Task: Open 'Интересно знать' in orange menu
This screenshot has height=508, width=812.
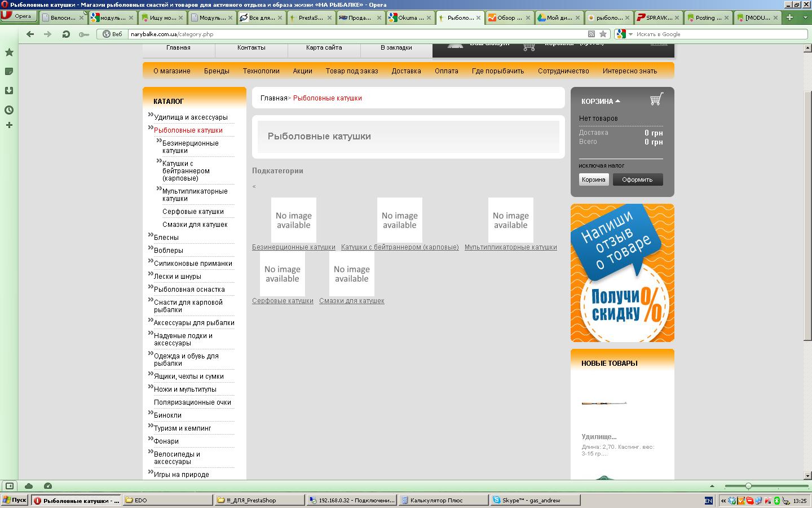Action: [630, 71]
